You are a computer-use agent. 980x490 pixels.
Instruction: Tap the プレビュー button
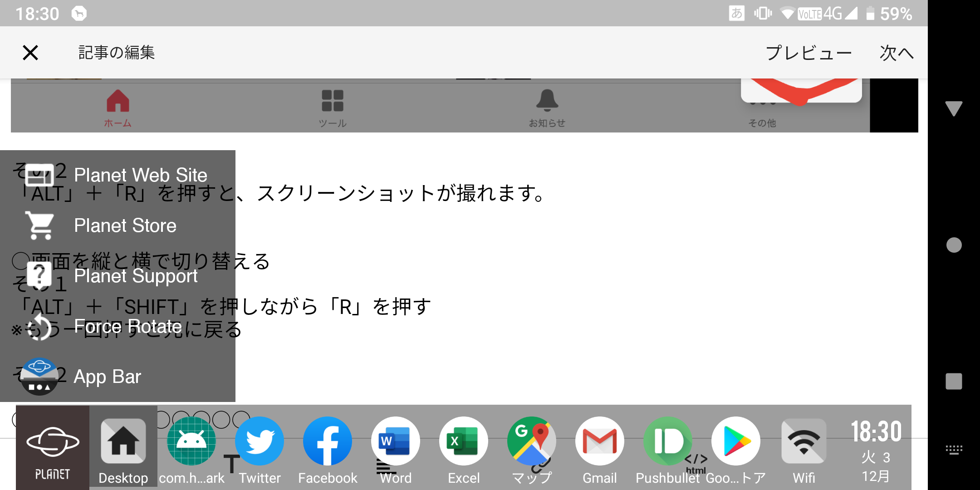pyautogui.click(x=808, y=53)
